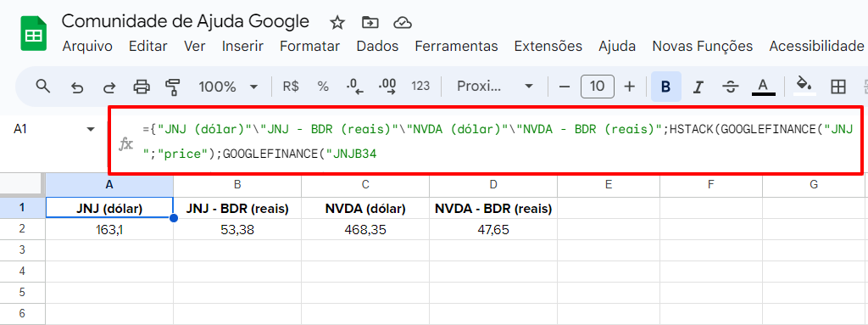This screenshot has width=868, height=325.
Task: Redo the last action
Action: point(109,87)
